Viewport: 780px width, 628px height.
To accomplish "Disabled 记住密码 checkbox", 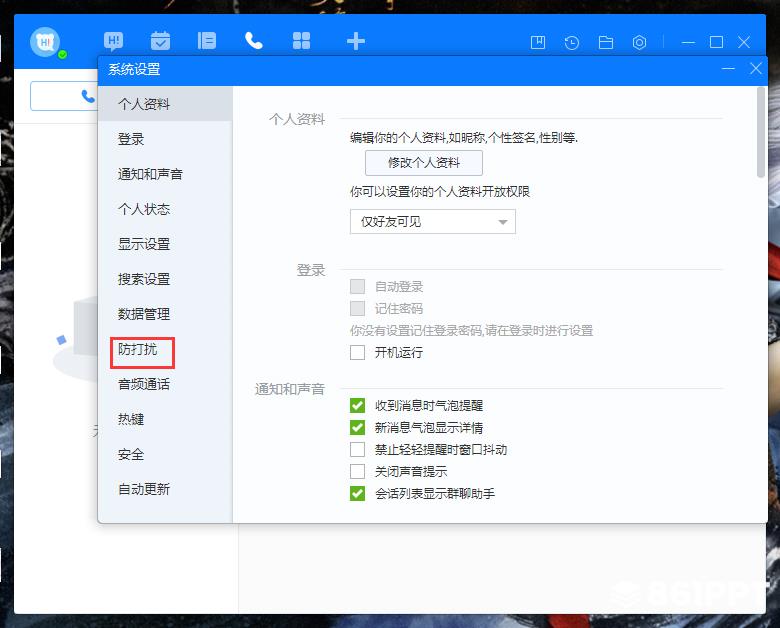I will (357, 309).
